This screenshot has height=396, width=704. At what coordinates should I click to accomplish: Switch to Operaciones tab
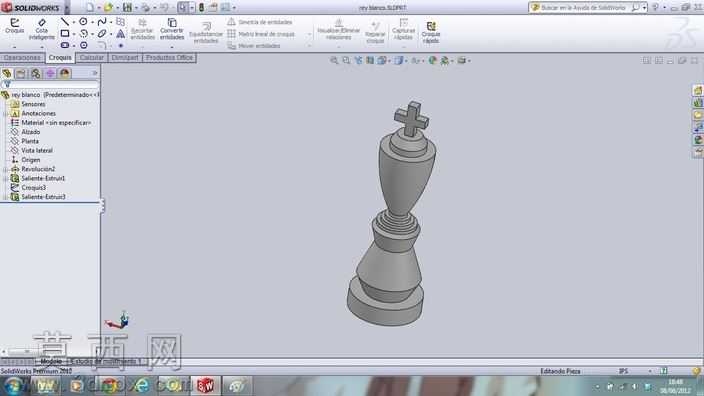pos(22,57)
